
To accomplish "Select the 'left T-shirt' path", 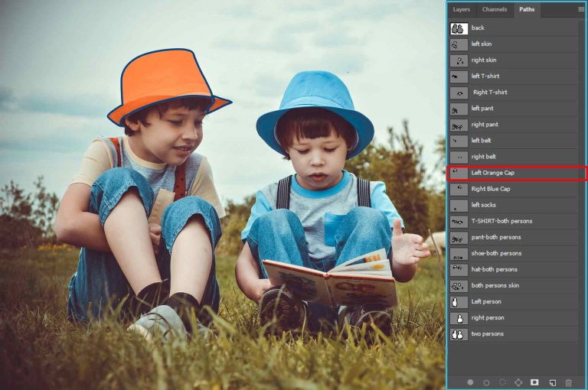I will click(x=514, y=76).
